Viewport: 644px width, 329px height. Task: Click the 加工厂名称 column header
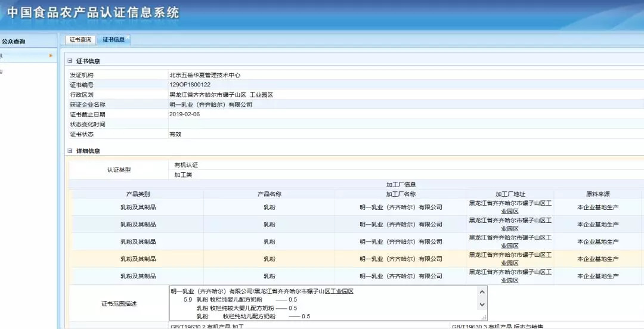401,194
